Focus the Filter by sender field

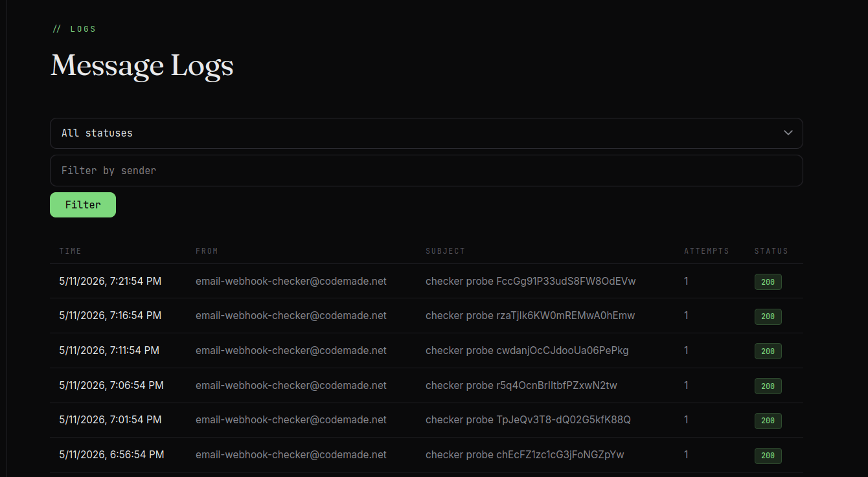(426, 171)
